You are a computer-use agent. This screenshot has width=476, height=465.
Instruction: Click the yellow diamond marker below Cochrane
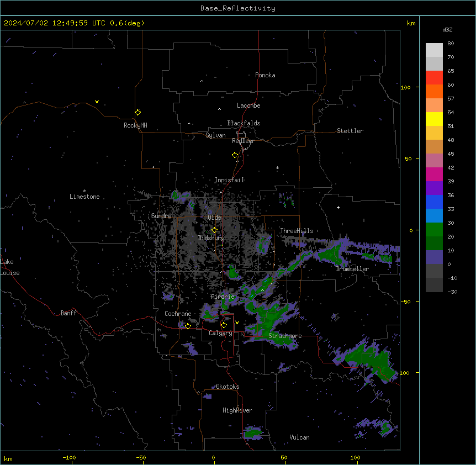click(188, 326)
